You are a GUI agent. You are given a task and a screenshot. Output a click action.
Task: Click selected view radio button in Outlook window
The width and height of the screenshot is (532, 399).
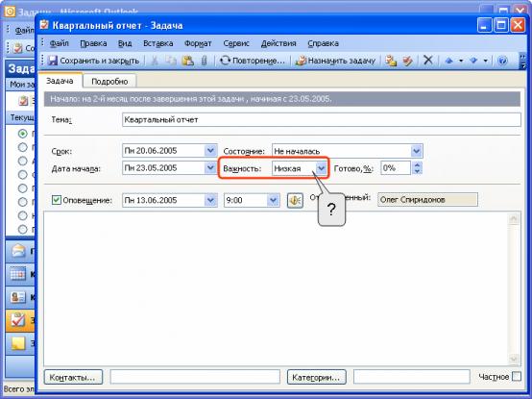point(22,134)
